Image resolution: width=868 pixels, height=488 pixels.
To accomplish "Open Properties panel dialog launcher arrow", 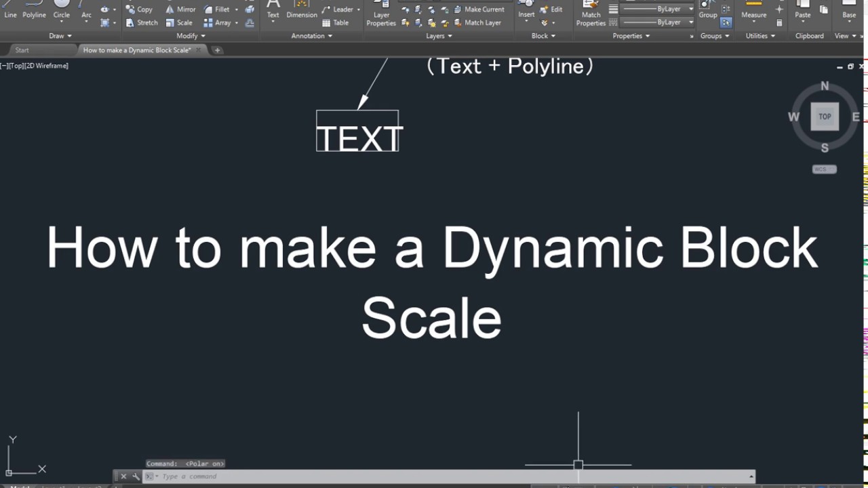I will click(x=692, y=36).
